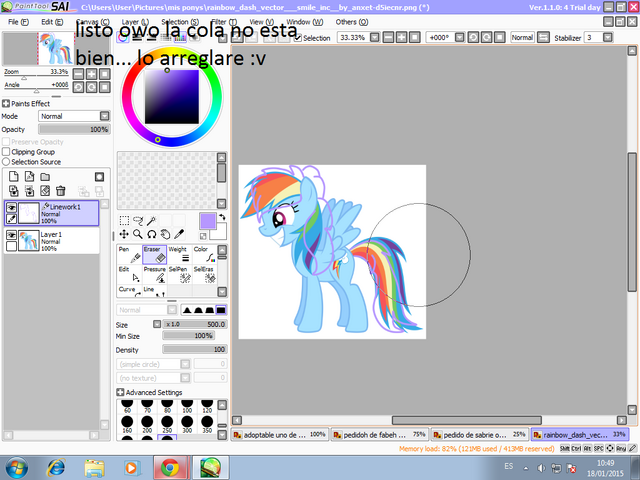
Task: Adjust the brush Density slider
Action: click(194, 349)
